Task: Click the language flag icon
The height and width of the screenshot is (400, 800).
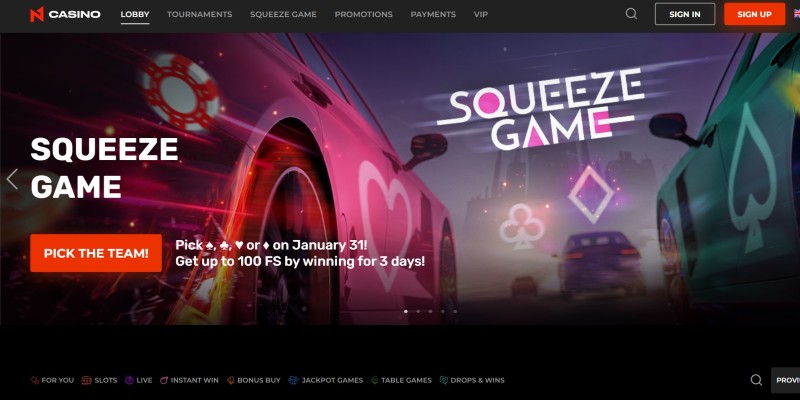Action: click(x=797, y=14)
